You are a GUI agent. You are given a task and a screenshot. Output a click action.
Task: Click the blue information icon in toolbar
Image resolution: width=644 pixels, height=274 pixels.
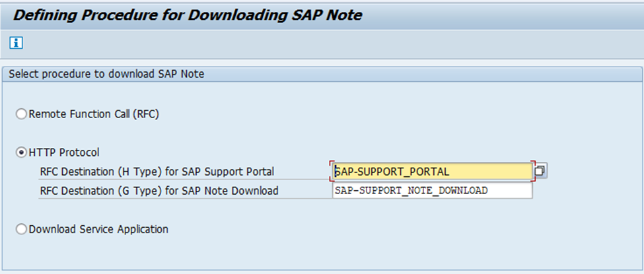(x=17, y=43)
